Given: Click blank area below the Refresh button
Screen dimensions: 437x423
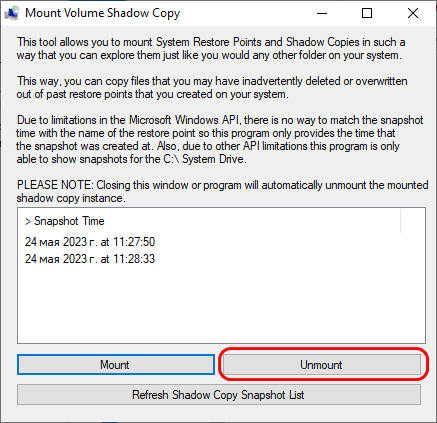Looking at the screenshot, I should coord(219,413).
